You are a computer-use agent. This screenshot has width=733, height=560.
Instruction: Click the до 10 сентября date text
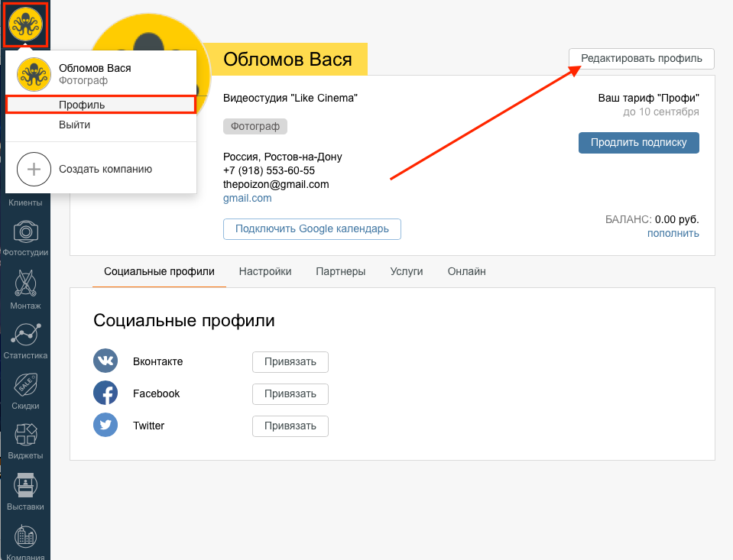[x=661, y=112]
